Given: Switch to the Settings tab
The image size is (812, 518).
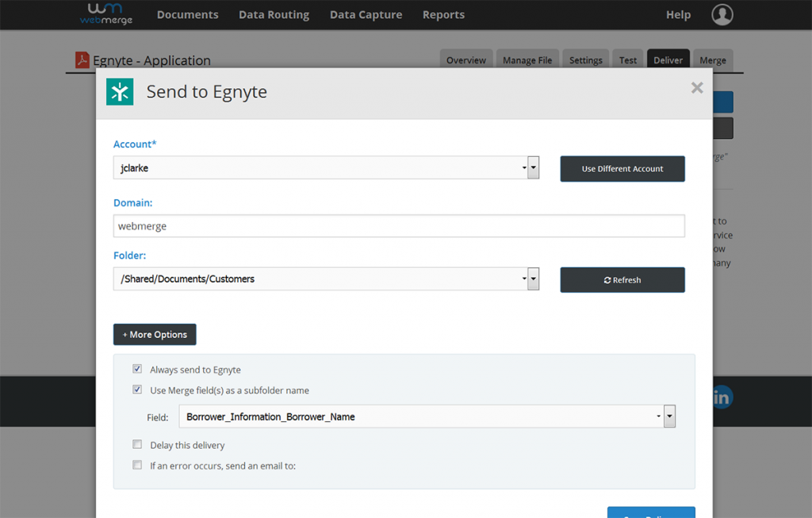Looking at the screenshot, I should tap(585, 60).
